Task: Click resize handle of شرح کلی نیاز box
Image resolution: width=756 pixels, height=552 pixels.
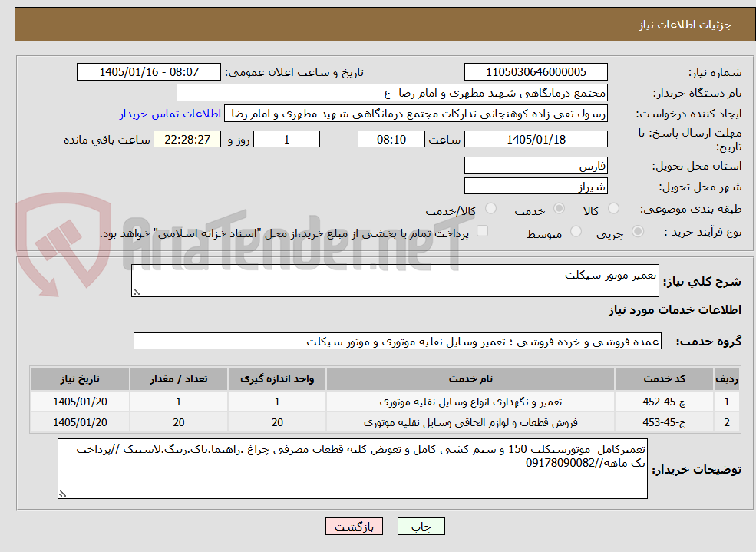Action: point(136,292)
